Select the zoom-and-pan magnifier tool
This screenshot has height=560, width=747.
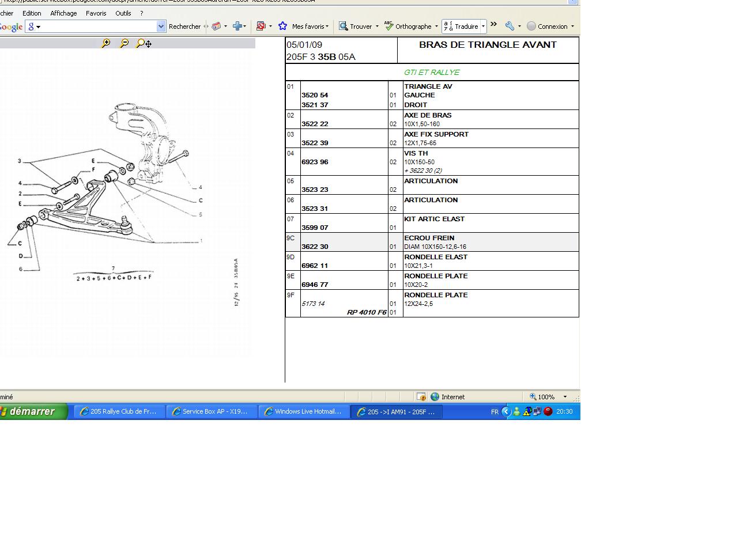[x=144, y=43]
